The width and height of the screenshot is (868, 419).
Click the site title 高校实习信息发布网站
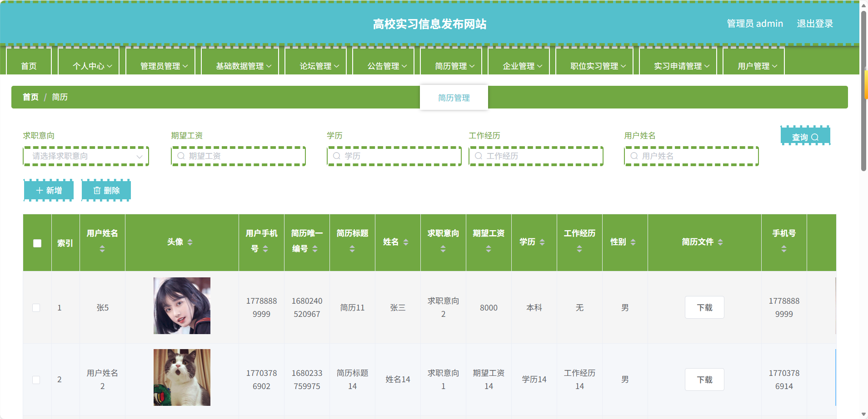429,24
